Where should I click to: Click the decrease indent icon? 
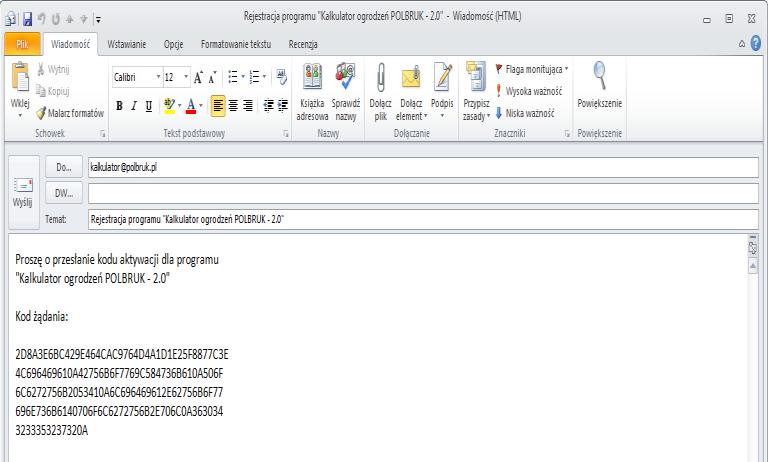(x=268, y=106)
